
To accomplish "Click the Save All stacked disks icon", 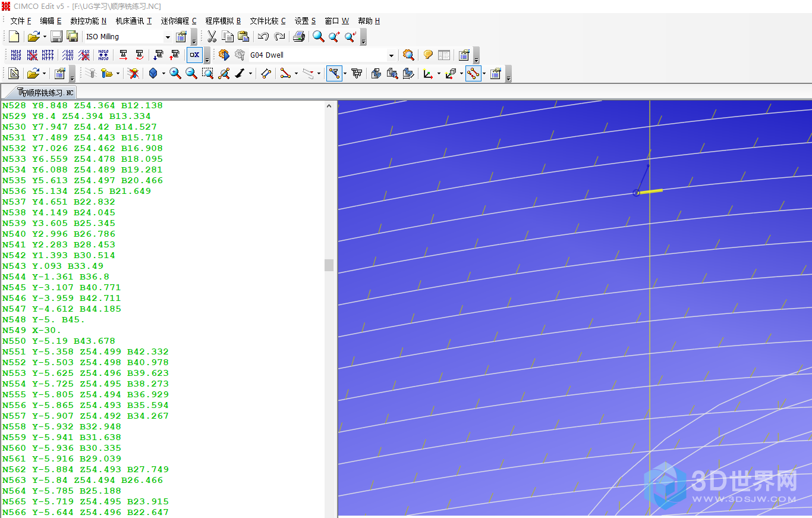I will point(72,37).
